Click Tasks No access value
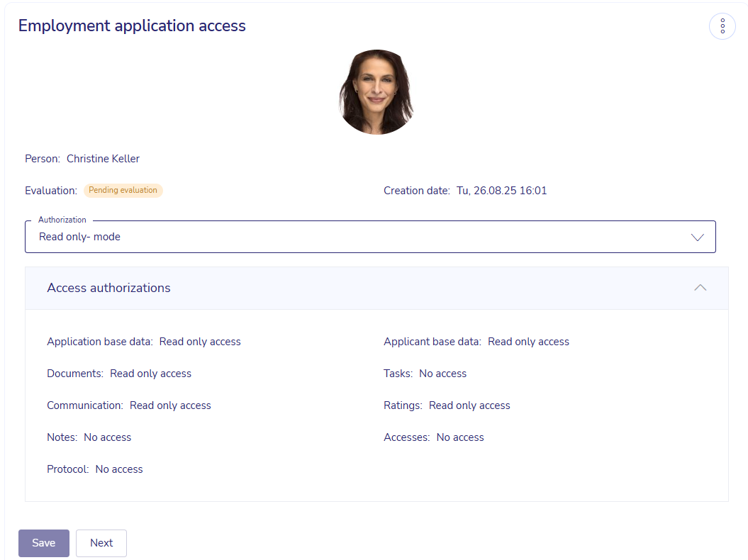 coord(442,374)
